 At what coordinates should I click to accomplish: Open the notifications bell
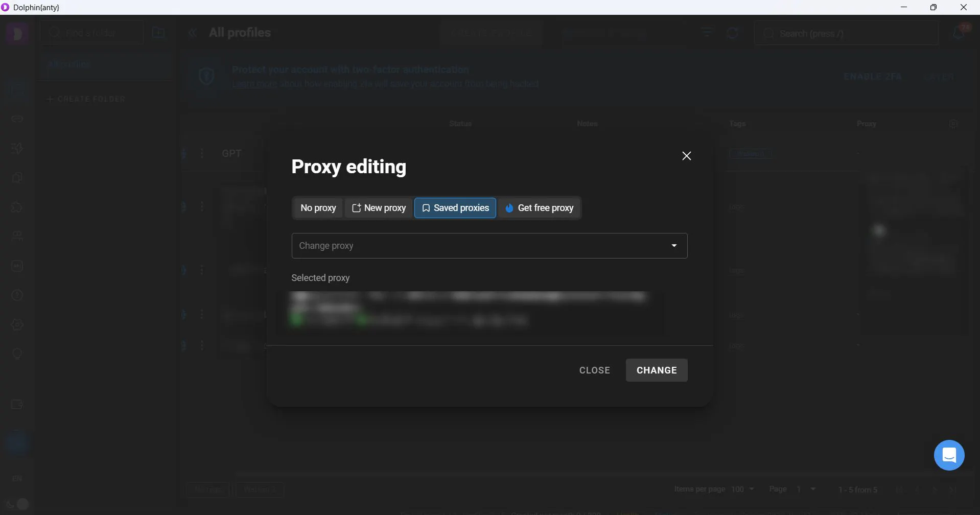(959, 33)
